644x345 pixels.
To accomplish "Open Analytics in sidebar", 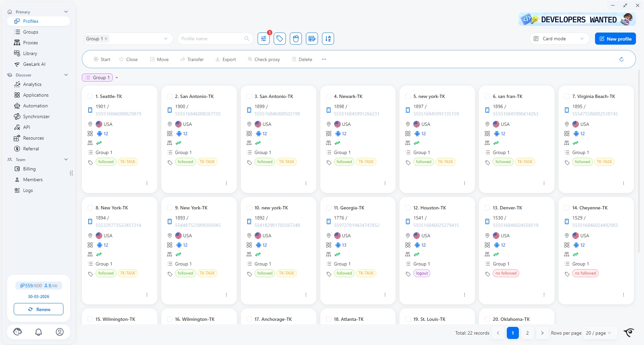I will point(39,84).
